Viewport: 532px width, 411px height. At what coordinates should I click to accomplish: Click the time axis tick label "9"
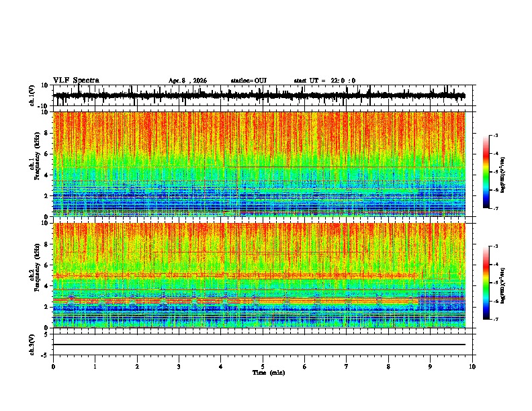(x=430, y=367)
